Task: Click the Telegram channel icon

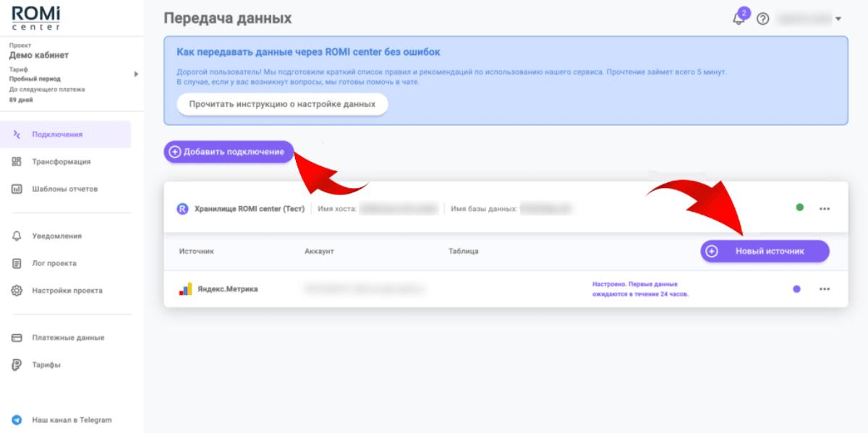Action: [17, 420]
